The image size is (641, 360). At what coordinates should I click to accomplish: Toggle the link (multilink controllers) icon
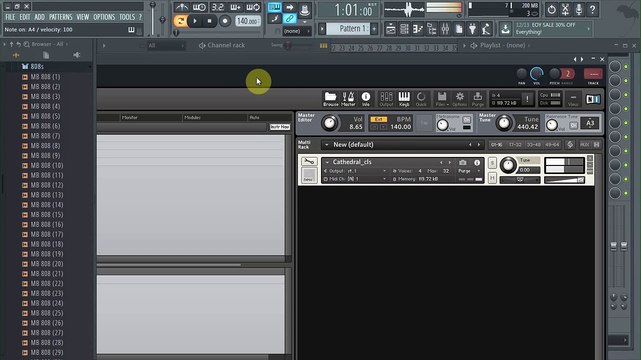(289, 19)
